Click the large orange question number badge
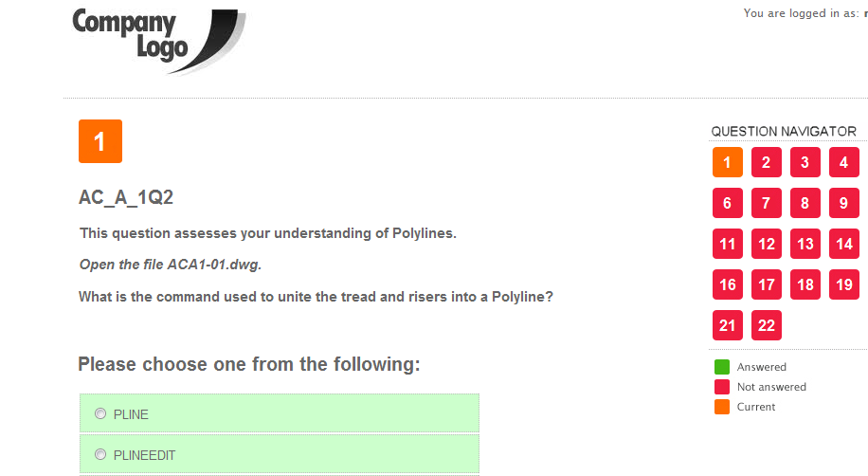This screenshot has width=868, height=476. pyautogui.click(x=100, y=141)
